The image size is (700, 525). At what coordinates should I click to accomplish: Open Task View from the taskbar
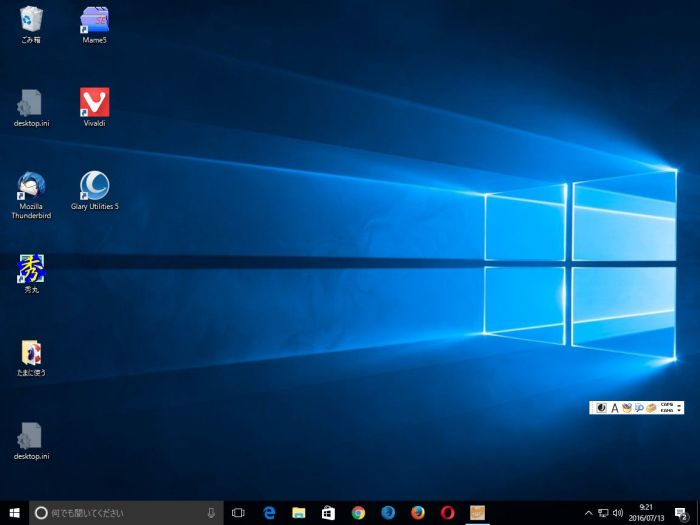(238, 513)
